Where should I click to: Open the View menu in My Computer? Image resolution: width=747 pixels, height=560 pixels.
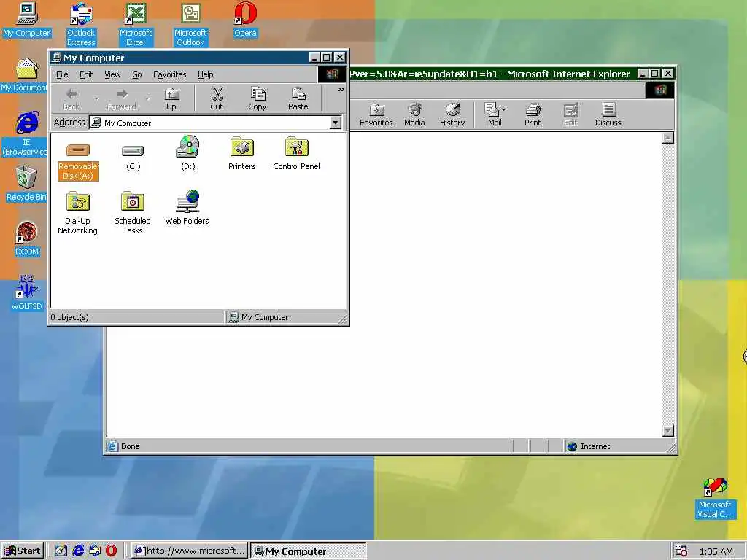pyautogui.click(x=112, y=75)
